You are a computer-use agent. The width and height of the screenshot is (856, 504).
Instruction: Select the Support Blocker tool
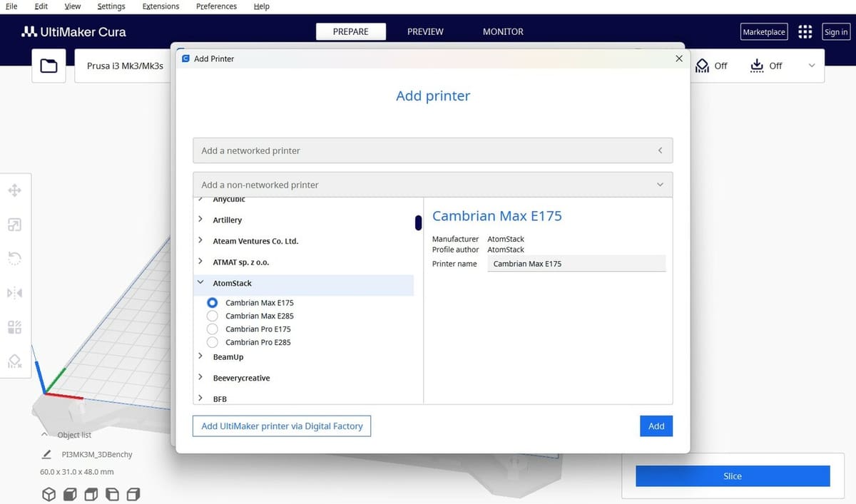click(14, 361)
